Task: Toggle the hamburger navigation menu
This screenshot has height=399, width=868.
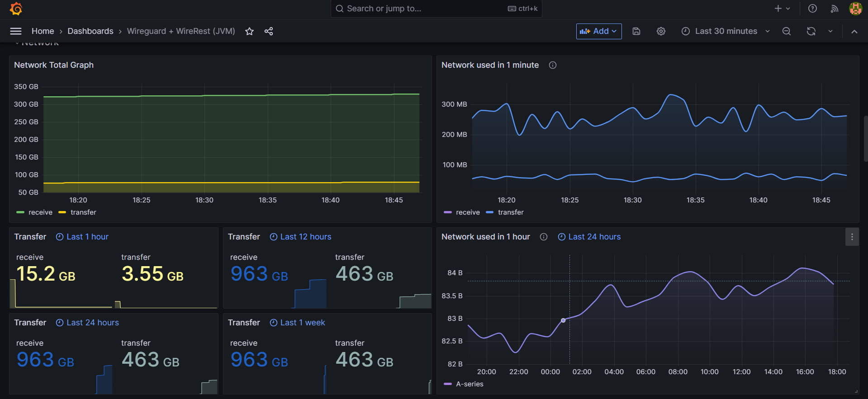Action: [x=16, y=31]
